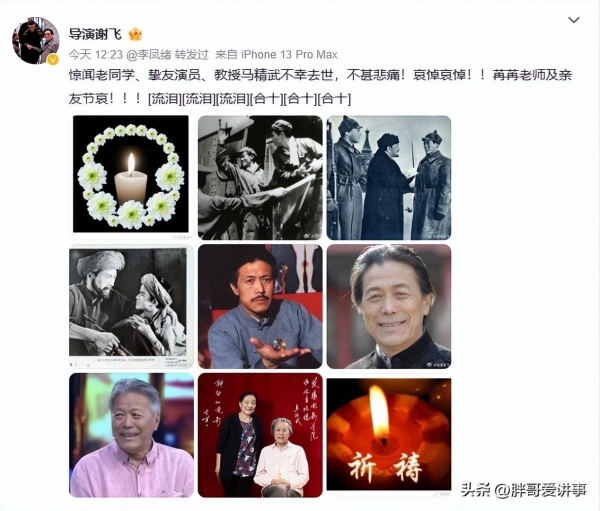
Task: Open the white flower wreath candle image
Action: (131, 174)
